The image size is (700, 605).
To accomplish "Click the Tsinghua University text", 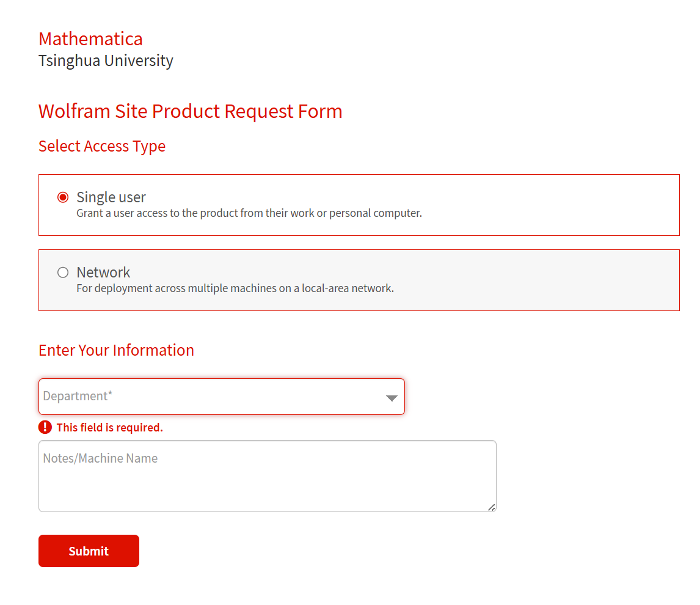I will coord(106,61).
